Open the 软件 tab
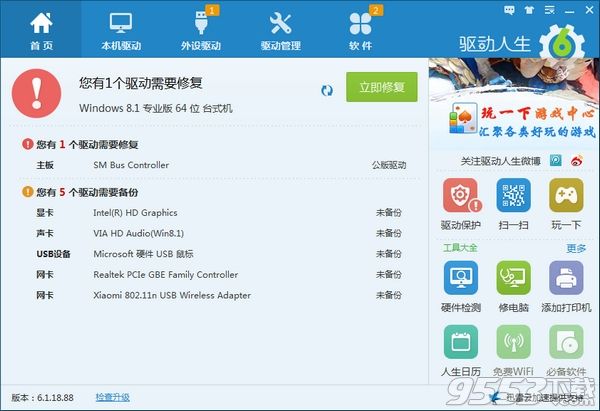600x411 pixels. pyautogui.click(x=360, y=29)
